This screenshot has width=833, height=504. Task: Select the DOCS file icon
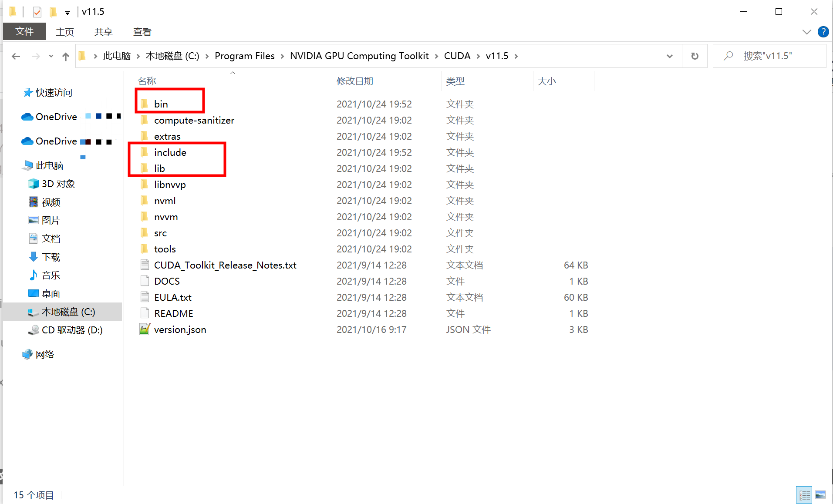coord(145,281)
